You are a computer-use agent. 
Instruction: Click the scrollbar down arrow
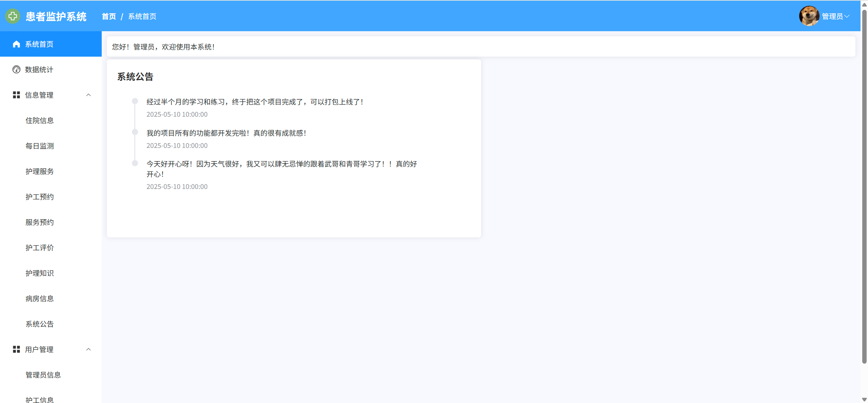(864, 400)
